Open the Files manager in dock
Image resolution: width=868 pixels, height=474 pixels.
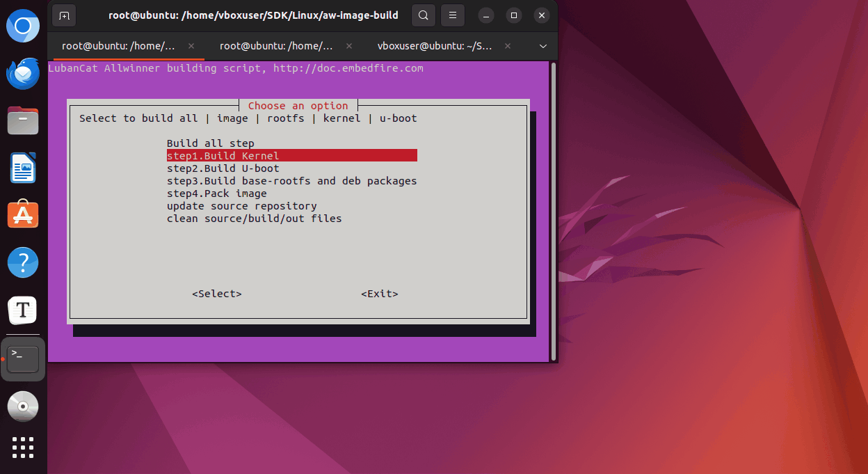(x=23, y=121)
